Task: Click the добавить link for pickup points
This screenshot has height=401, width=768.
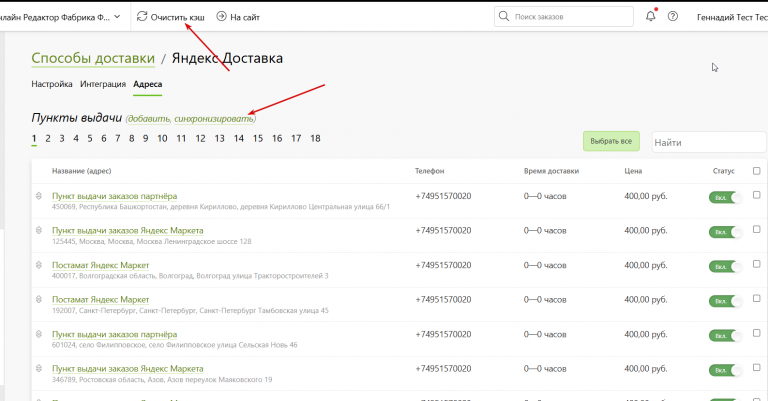Action: pyautogui.click(x=148, y=118)
